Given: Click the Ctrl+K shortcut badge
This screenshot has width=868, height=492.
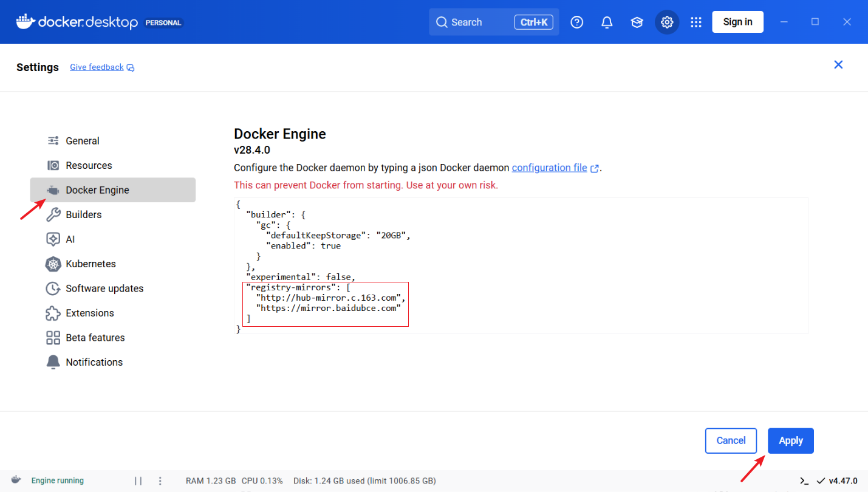Looking at the screenshot, I should click(533, 22).
